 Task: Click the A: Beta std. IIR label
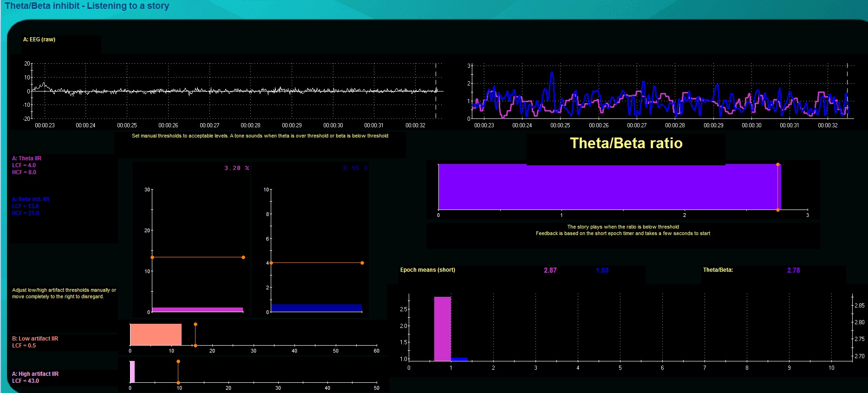(31, 199)
